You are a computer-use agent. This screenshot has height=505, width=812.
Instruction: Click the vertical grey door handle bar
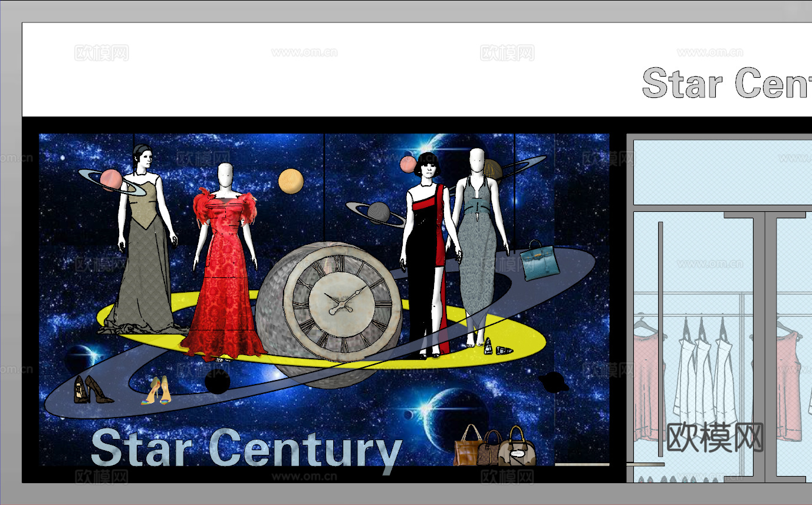coord(660,339)
